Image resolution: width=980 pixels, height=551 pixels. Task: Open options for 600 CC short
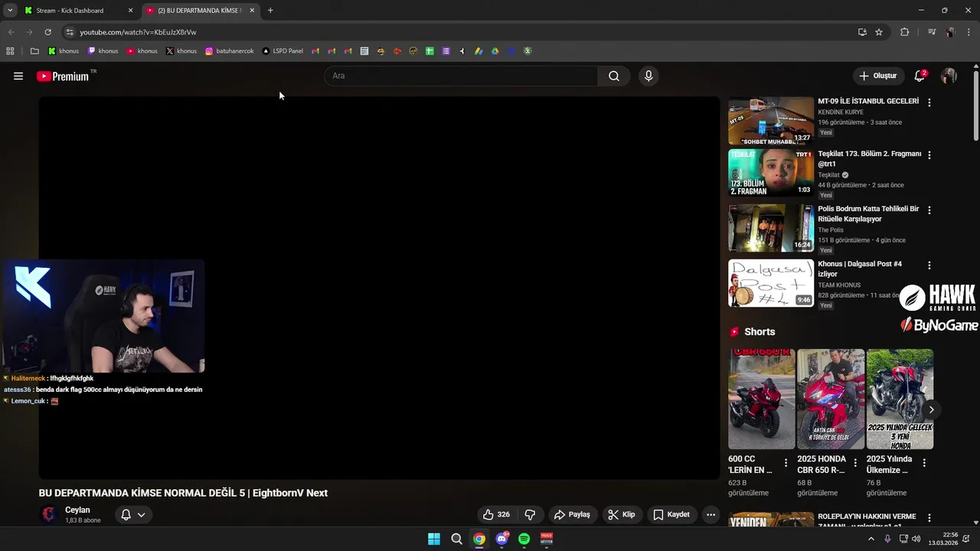[x=786, y=463]
